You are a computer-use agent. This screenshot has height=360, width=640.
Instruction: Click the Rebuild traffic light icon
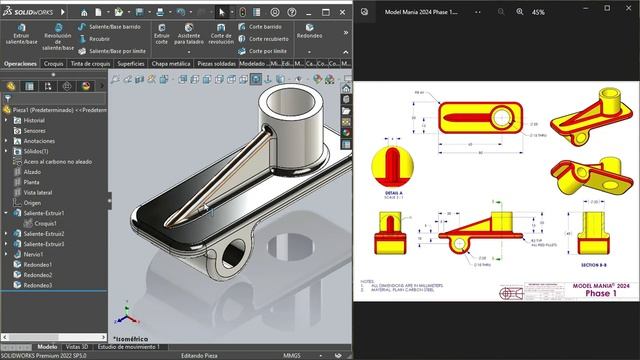242,12
